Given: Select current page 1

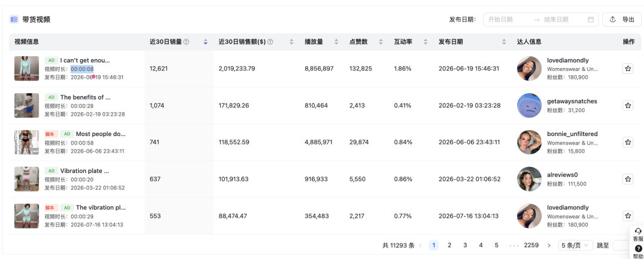Looking at the screenshot, I should [x=434, y=245].
